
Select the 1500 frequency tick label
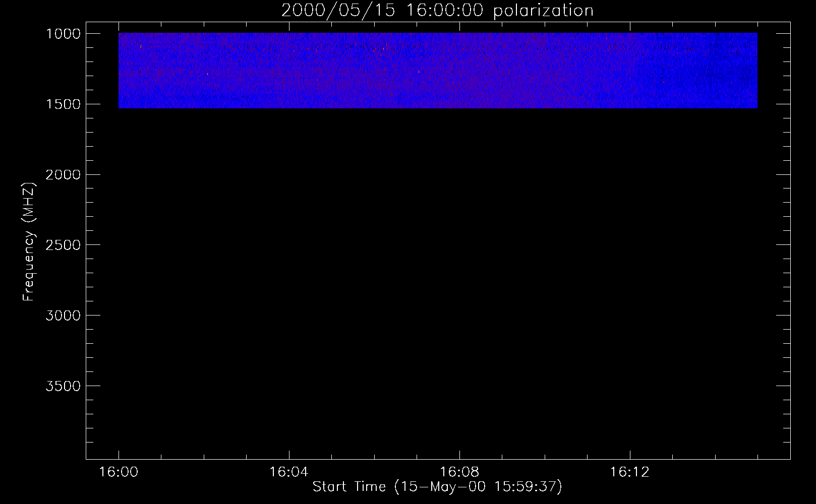tap(63, 104)
